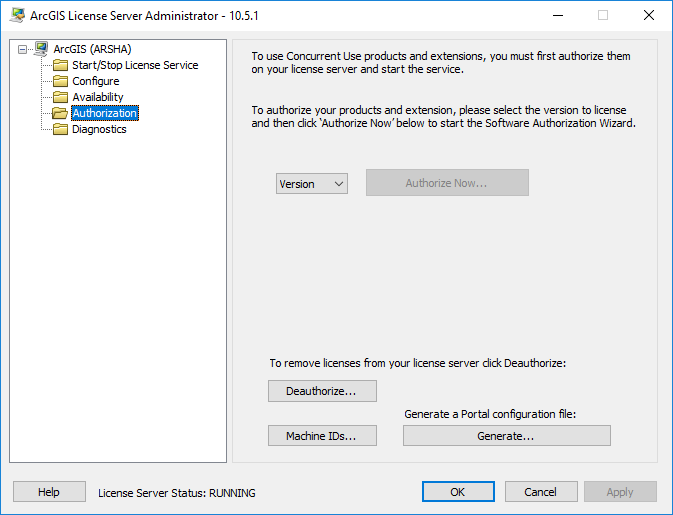Click the ArcGIS computer icon in tree root
Screen dimensions: 673x515
[x=41, y=49]
